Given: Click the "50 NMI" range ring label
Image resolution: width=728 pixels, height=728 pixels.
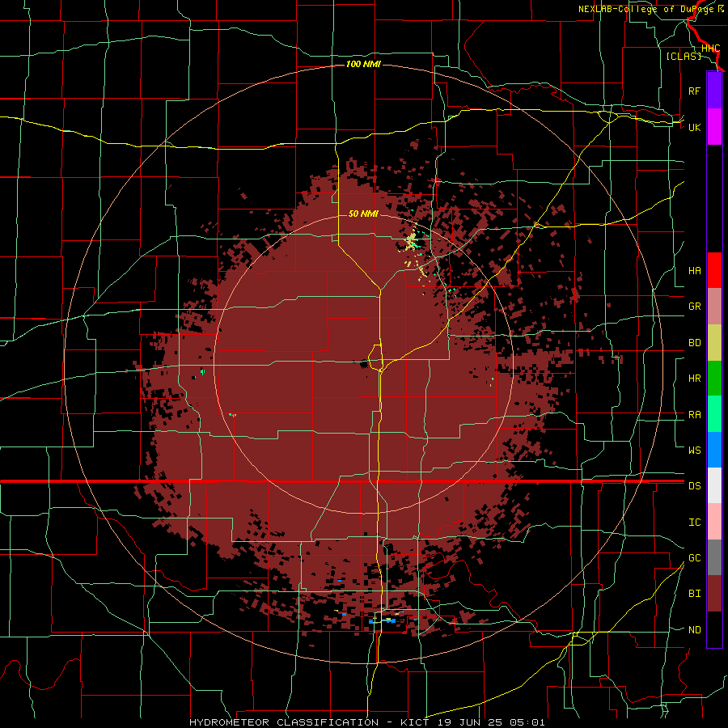Looking at the screenshot, I should tap(363, 214).
